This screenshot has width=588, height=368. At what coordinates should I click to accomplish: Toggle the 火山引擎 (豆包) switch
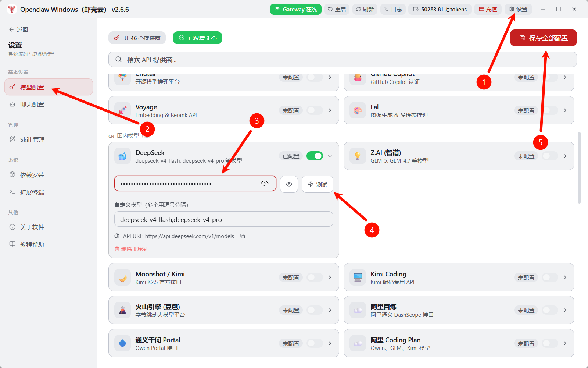click(x=315, y=310)
